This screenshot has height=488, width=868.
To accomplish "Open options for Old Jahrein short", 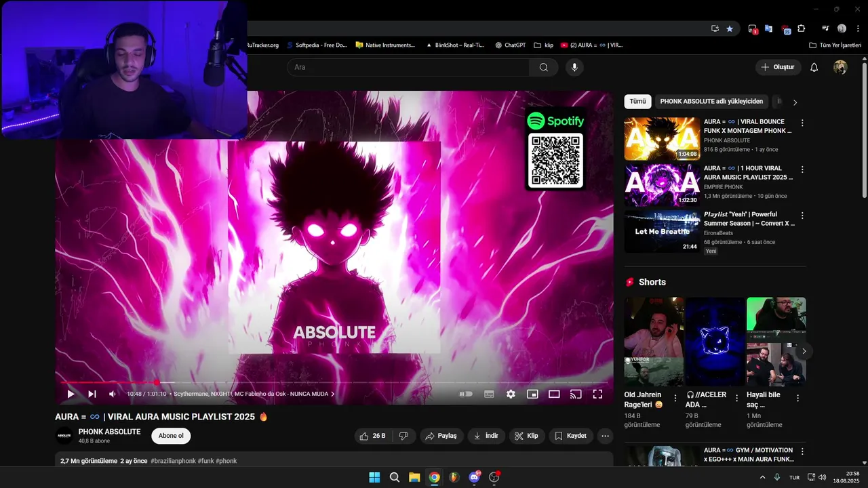I will click(x=675, y=399).
